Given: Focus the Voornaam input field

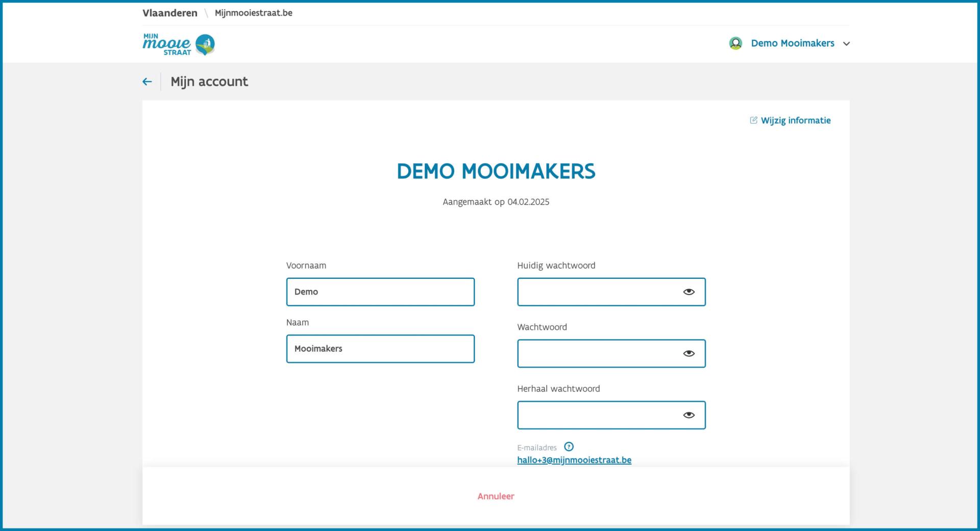Looking at the screenshot, I should [x=380, y=292].
